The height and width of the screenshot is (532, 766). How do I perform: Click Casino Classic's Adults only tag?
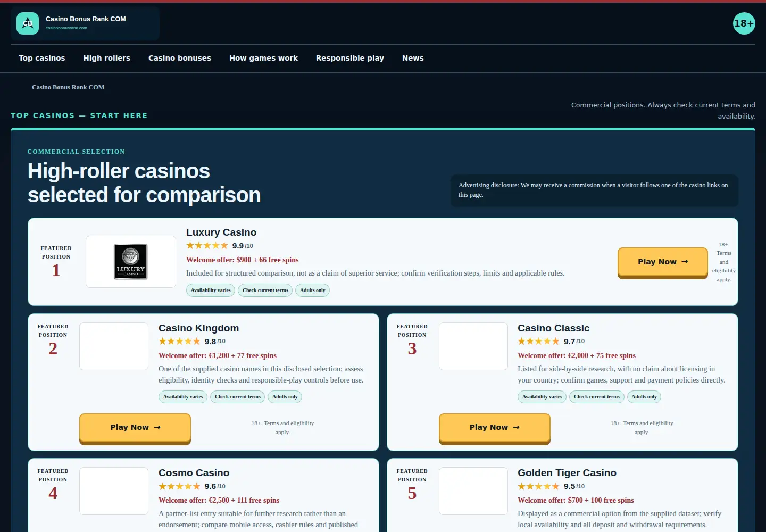(x=644, y=397)
